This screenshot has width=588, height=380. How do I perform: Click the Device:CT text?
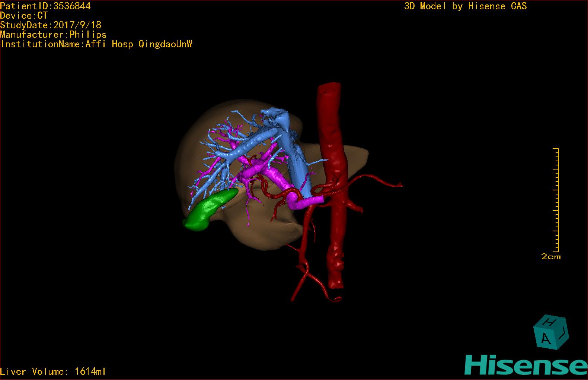click(x=24, y=16)
